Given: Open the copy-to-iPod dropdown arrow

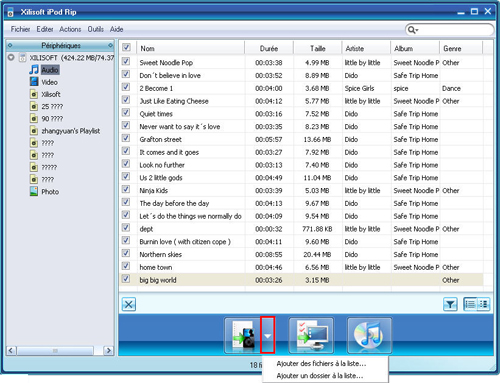Looking at the screenshot, I should pos(267,335).
